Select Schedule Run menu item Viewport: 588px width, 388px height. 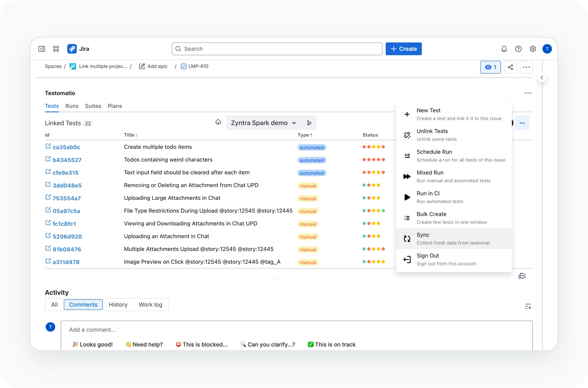[x=454, y=156]
